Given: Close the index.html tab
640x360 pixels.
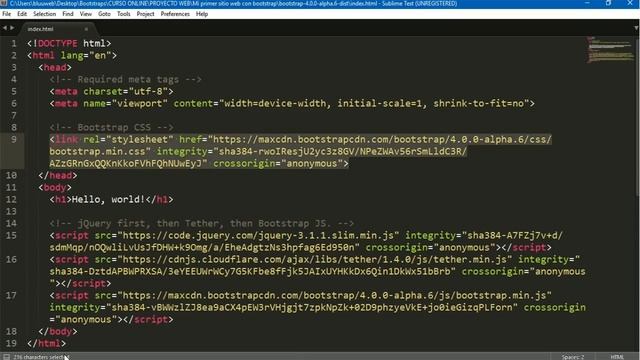Looking at the screenshot, I should pyautogui.click(x=86, y=29).
